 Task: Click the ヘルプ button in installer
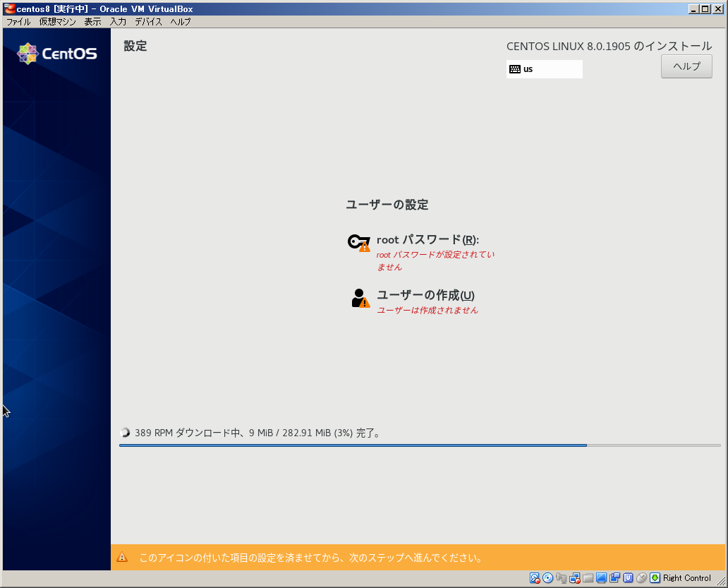pos(686,66)
